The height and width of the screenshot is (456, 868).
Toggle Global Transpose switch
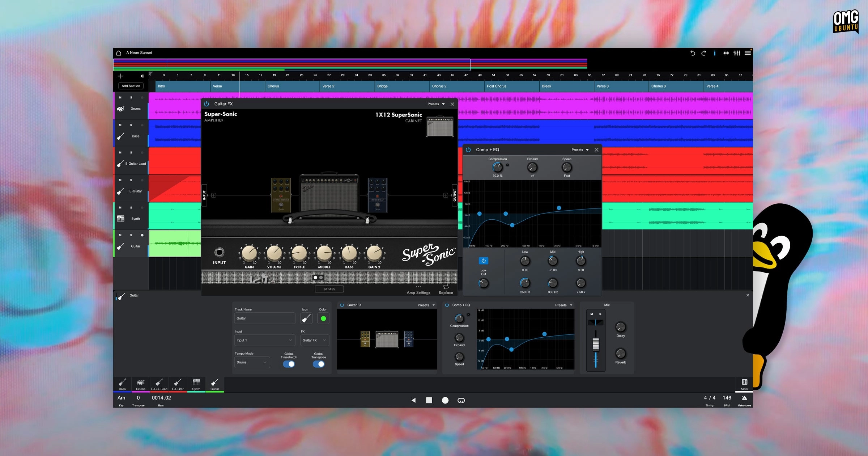tap(319, 364)
